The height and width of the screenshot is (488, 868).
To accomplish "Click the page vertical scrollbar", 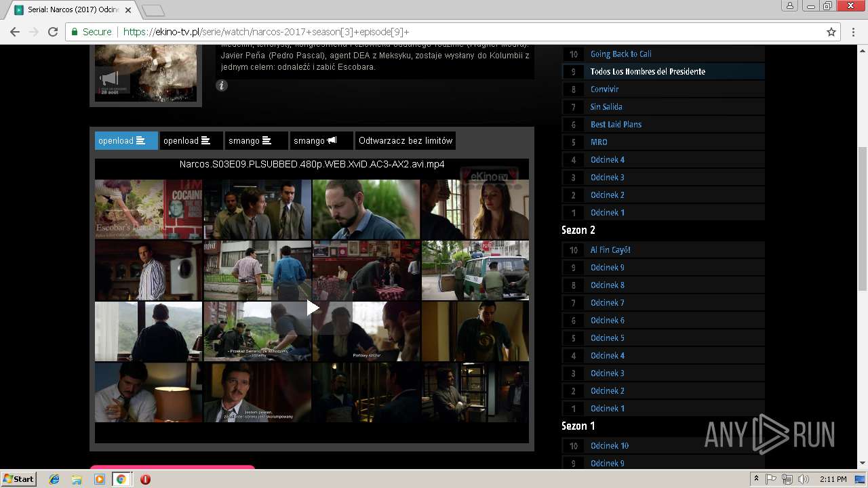I will click(863, 219).
